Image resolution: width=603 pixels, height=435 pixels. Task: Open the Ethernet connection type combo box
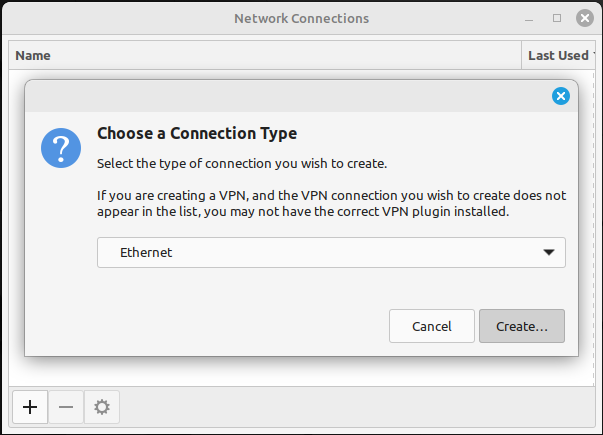(331, 252)
